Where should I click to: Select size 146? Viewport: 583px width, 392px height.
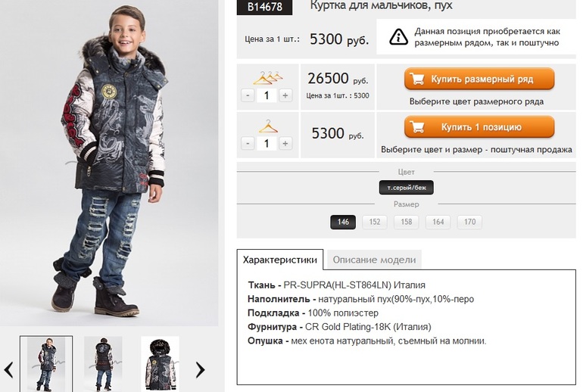click(x=343, y=222)
